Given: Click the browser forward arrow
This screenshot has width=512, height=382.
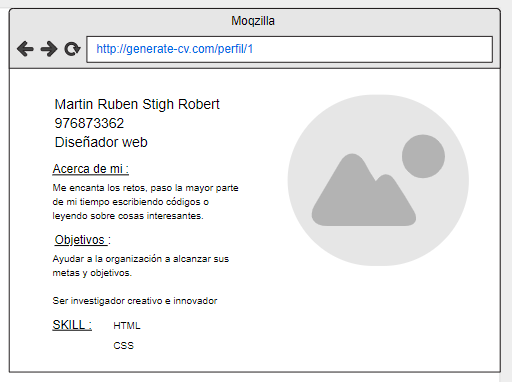Looking at the screenshot, I should click(x=49, y=49).
